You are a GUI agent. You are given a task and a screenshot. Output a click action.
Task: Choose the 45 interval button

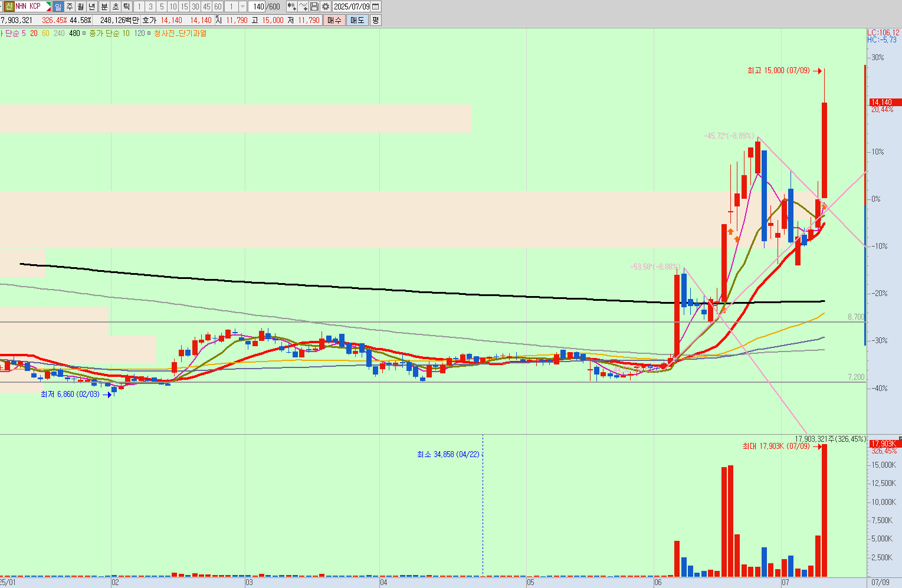coord(206,6)
